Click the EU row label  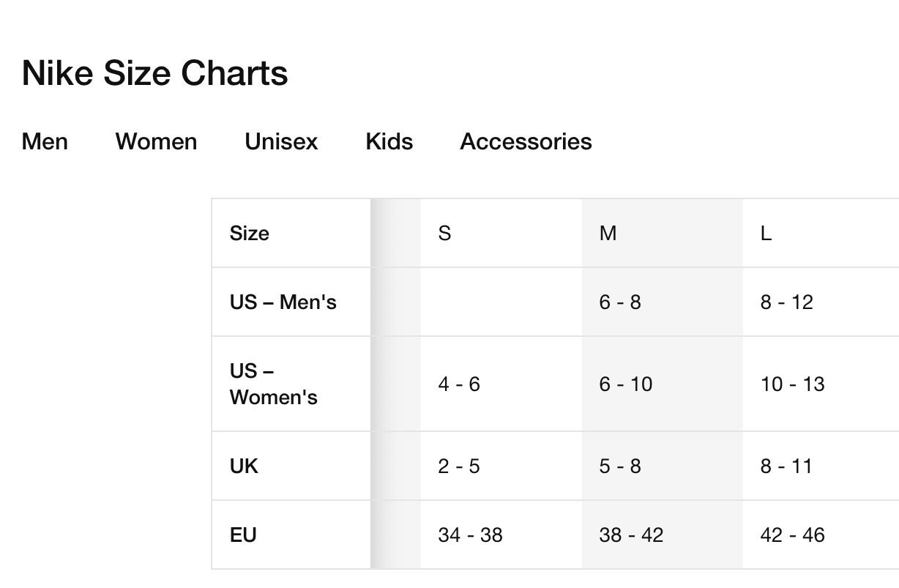point(243,535)
